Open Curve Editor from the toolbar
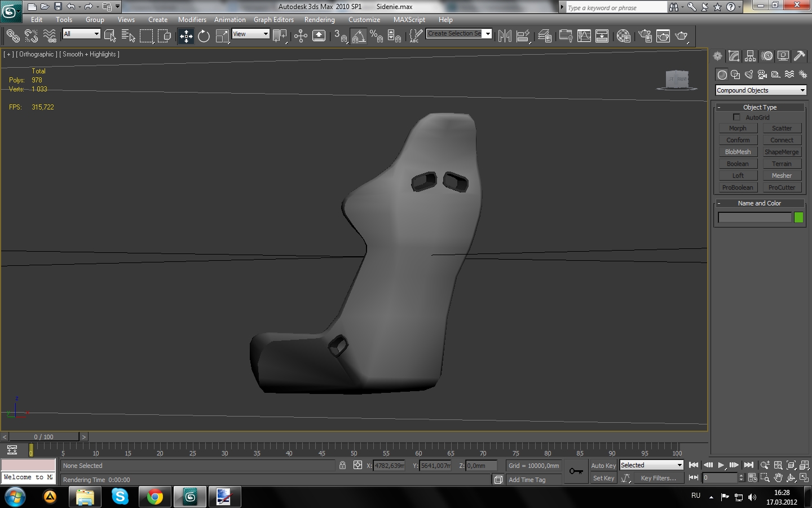This screenshot has height=508, width=812. pyautogui.click(x=584, y=37)
